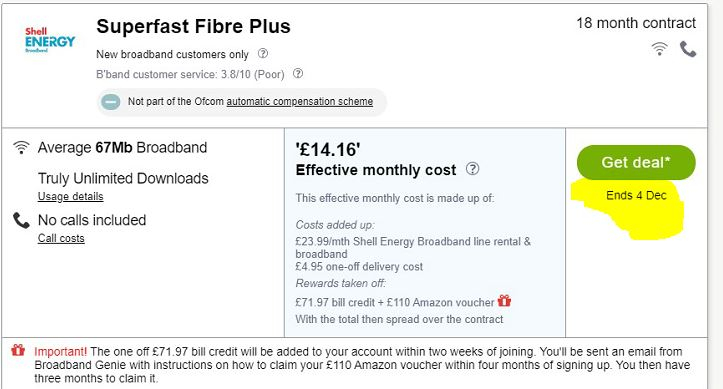Click the Shell Energy Broadband logo
The height and width of the screenshot is (389, 723).
(50, 40)
